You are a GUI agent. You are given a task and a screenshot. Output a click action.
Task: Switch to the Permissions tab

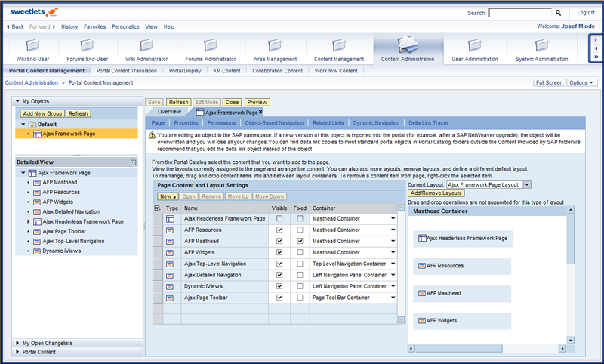coord(221,123)
